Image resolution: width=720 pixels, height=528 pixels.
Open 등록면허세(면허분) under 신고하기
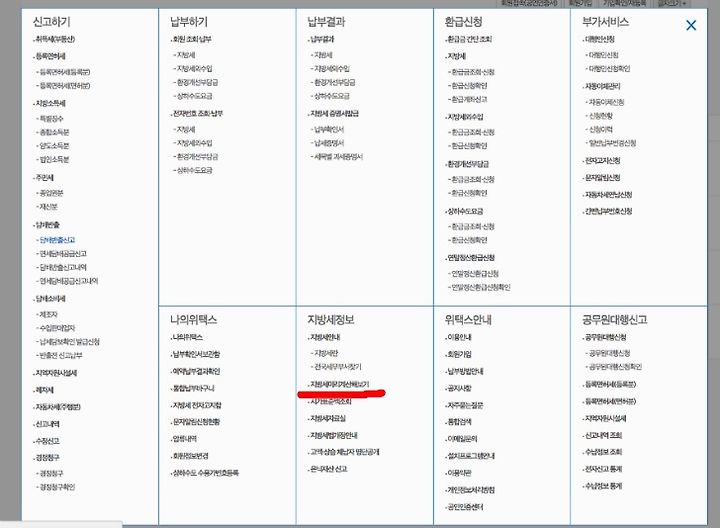tap(65, 86)
